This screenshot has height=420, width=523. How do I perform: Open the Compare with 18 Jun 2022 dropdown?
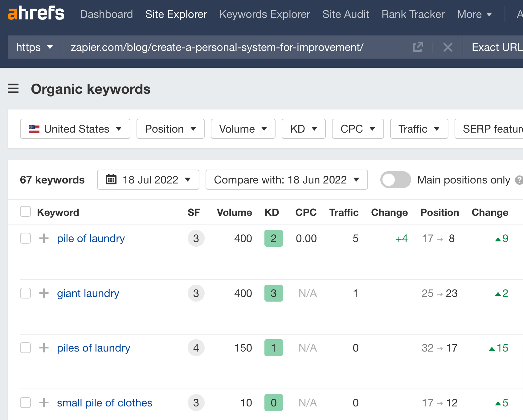tap(286, 179)
